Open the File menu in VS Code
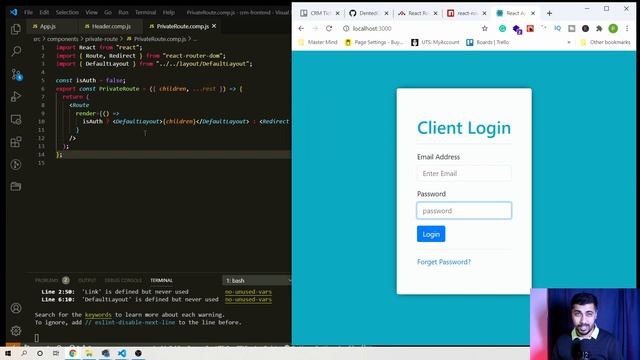 click(x=28, y=12)
